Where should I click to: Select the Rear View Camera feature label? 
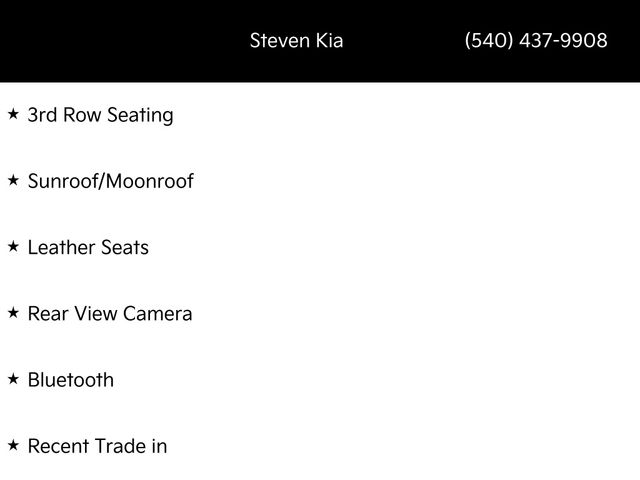click(x=110, y=313)
